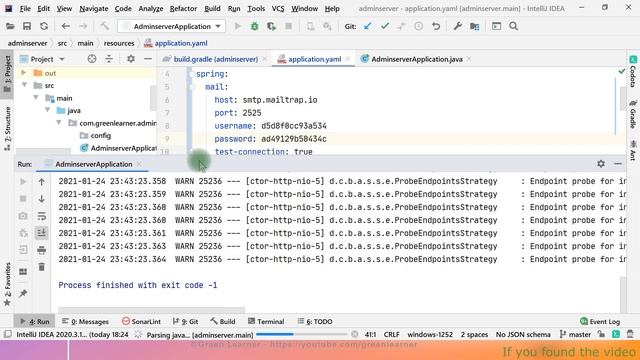
Task: Run with coverage icon in toolbar
Action: click(x=271, y=27)
